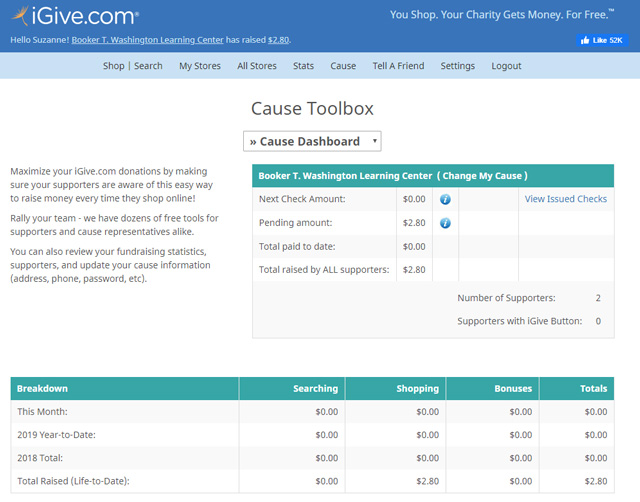Go to All Stores
The height and width of the screenshot is (502, 640).
tap(257, 66)
